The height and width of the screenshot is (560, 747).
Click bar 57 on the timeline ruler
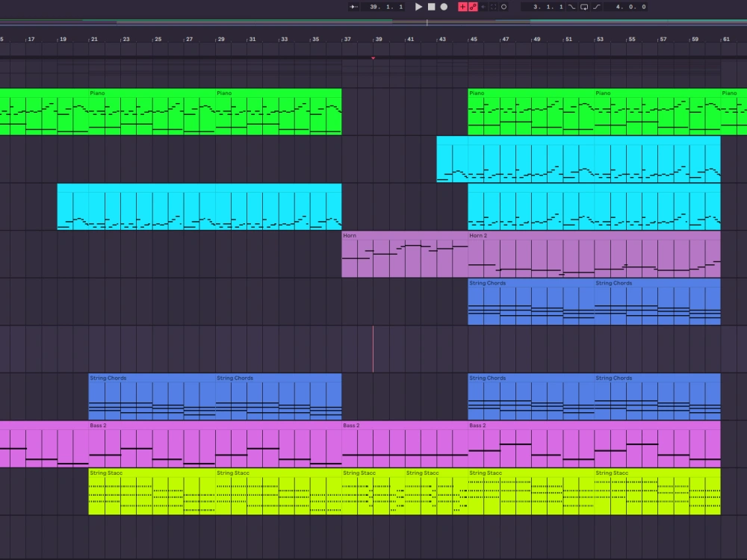(663, 39)
